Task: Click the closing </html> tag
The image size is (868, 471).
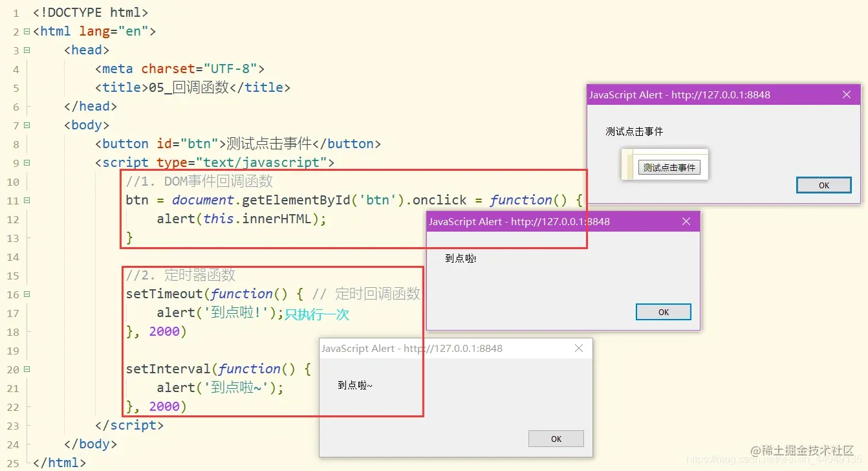Action: pyautogui.click(x=60, y=463)
